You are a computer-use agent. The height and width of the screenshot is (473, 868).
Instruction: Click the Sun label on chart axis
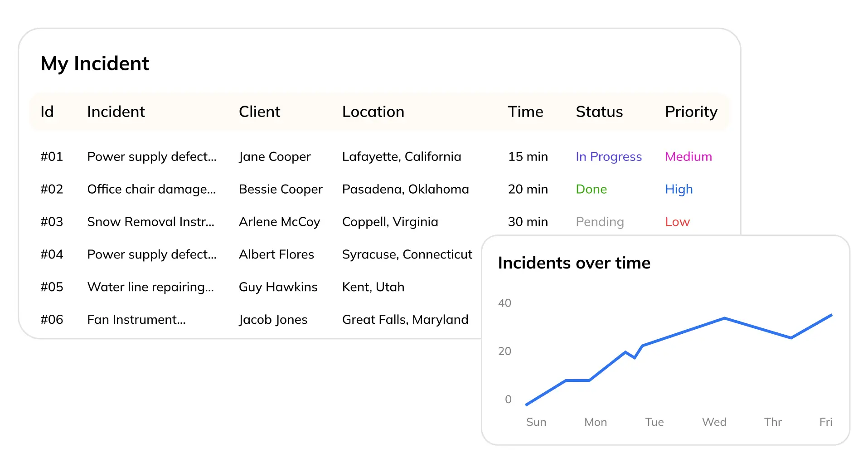click(536, 422)
